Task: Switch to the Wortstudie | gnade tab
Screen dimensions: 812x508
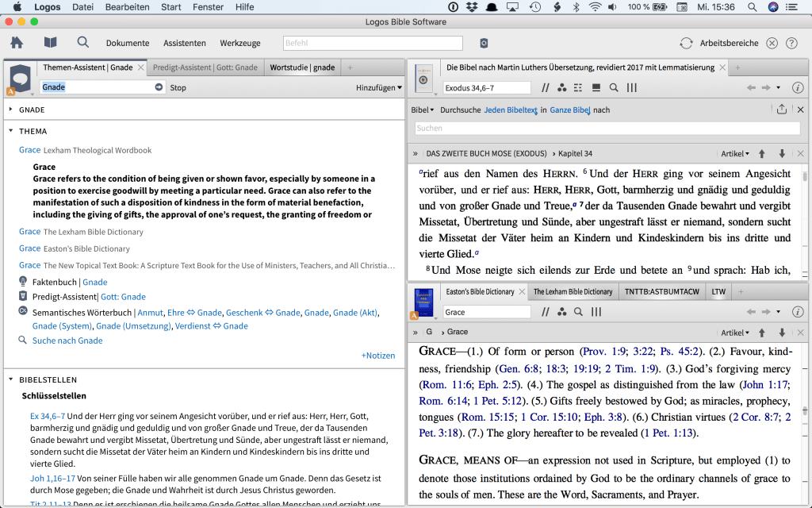Action: (302, 67)
